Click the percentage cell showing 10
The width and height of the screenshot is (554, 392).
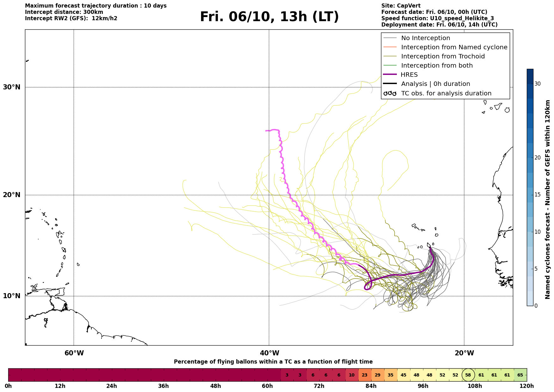[352, 375]
